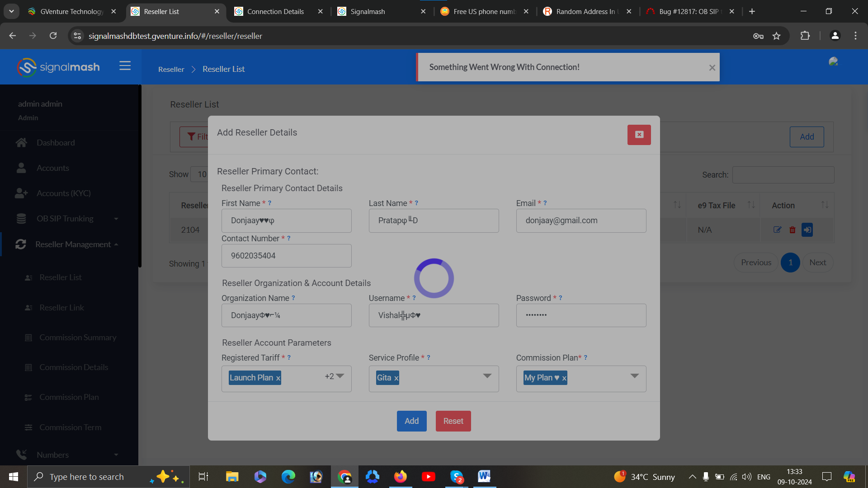The height and width of the screenshot is (488, 868).
Task: Remove the Launch Plan tariff tag
Action: 278,378
